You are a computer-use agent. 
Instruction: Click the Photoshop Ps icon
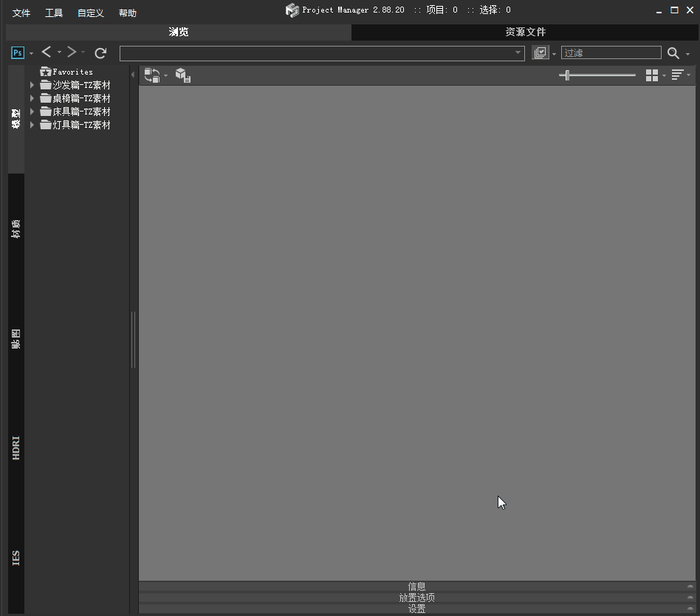(x=18, y=52)
